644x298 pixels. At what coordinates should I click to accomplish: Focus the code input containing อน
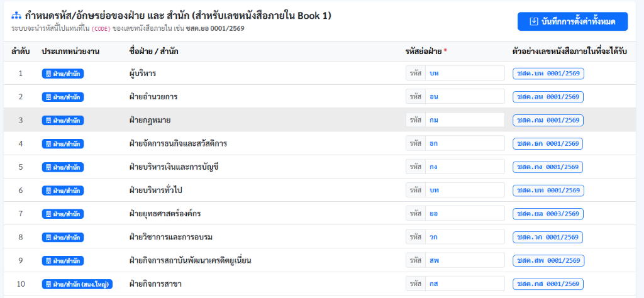(465, 96)
